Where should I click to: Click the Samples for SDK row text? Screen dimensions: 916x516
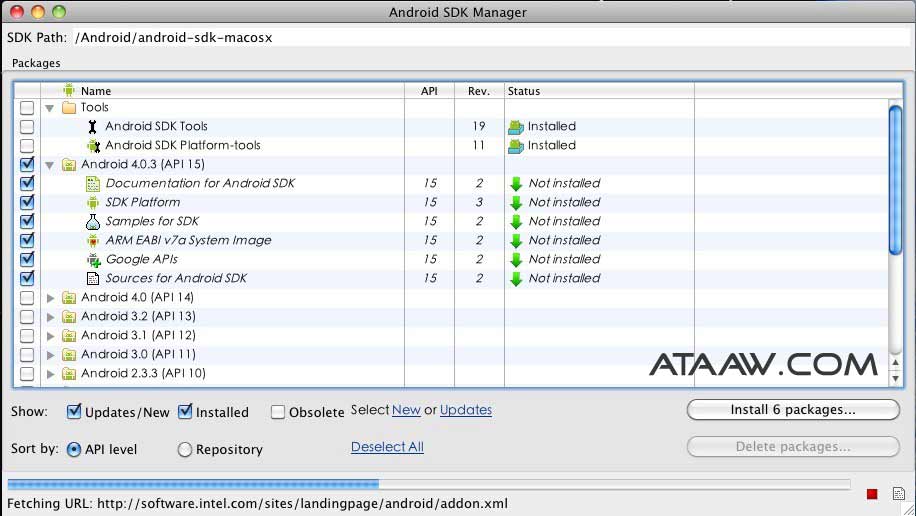click(x=152, y=221)
